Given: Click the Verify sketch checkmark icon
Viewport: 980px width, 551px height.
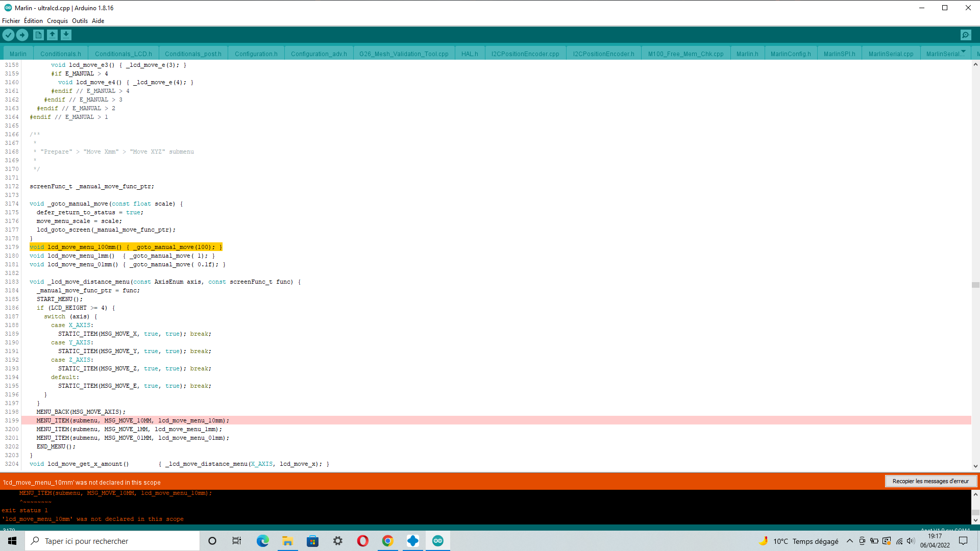Looking at the screenshot, I should pos(8,35).
